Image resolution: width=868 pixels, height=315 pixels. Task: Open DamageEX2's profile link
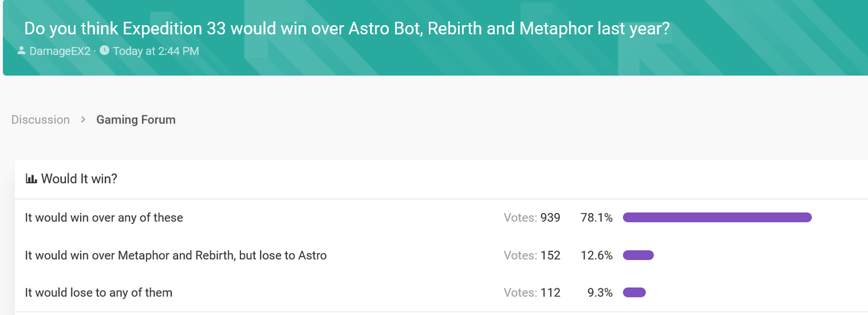point(60,51)
